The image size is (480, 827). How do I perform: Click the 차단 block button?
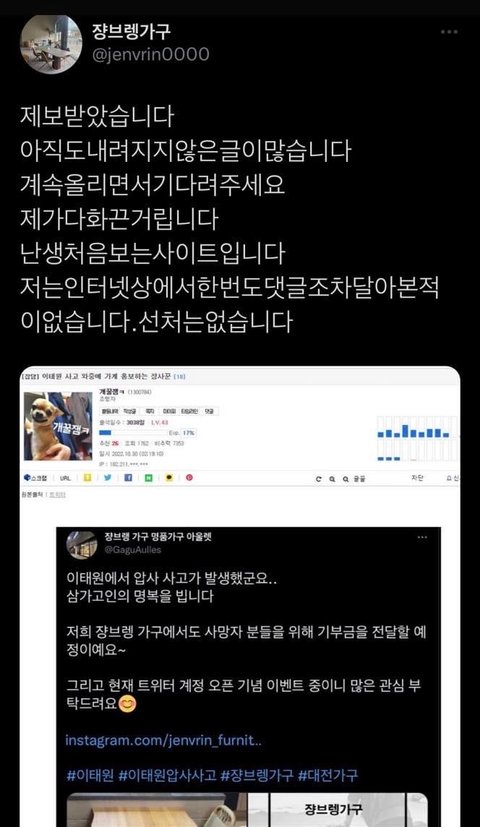click(x=417, y=478)
